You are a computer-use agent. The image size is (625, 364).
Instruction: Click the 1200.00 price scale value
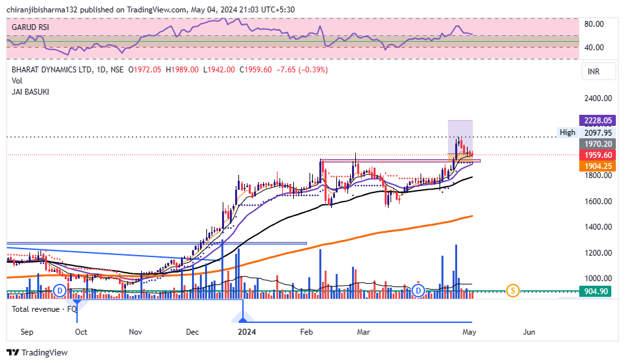598,253
